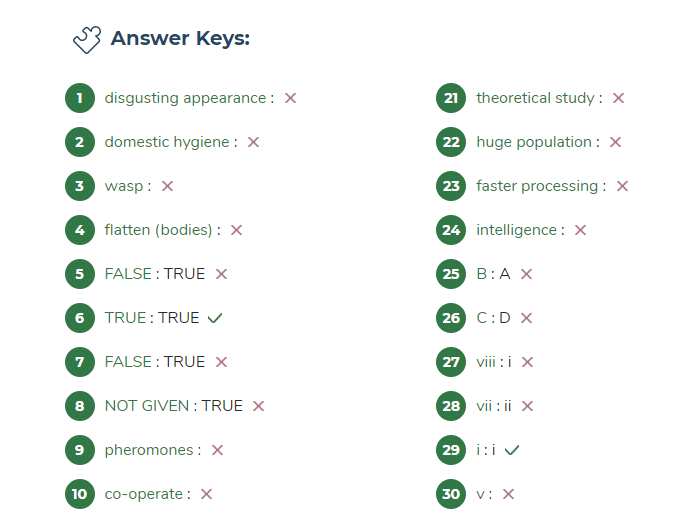Click the theoretical study answer text
The image size is (687, 519).
[x=535, y=98]
